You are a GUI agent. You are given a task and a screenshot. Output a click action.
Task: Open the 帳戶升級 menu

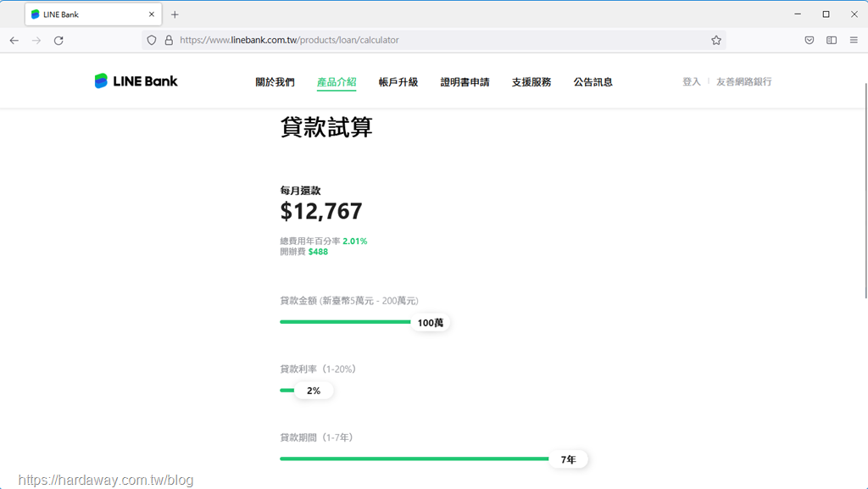398,82
